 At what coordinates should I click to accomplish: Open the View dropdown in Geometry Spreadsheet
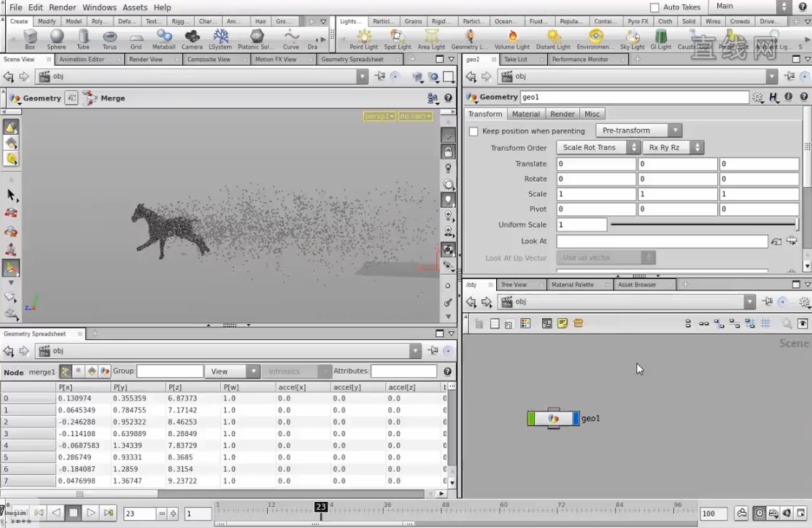tap(231, 371)
